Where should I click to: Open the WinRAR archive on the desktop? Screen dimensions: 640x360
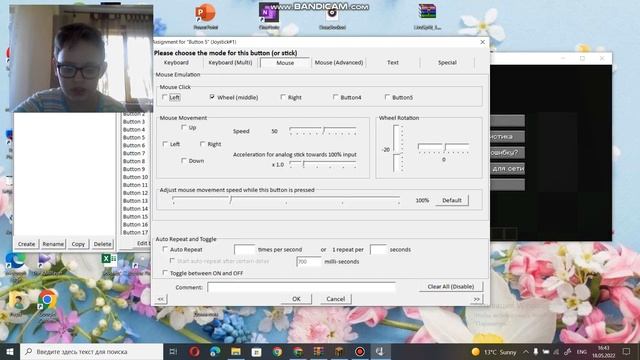(427, 16)
